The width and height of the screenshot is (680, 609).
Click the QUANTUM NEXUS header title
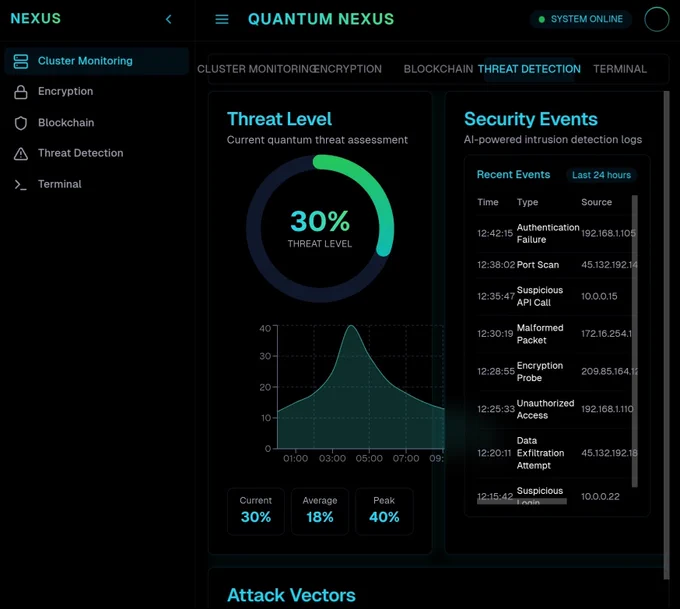coord(321,19)
